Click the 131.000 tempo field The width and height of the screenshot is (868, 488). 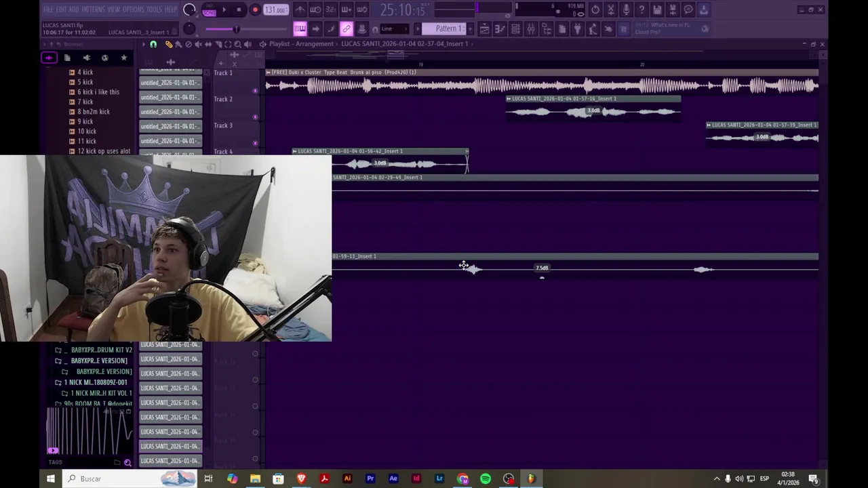[276, 10]
